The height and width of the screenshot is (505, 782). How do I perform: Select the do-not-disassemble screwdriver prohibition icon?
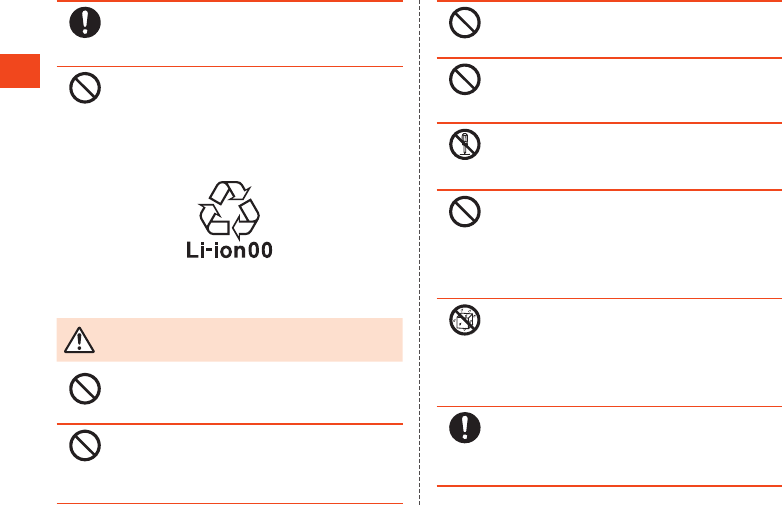click(465, 145)
